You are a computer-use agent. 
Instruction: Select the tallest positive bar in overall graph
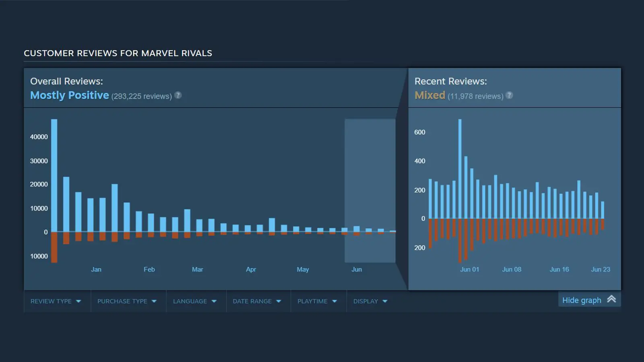coord(54,175)
